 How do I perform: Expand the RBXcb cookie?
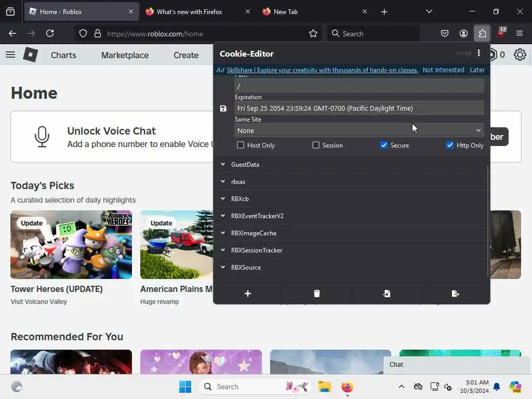(352, 199)
